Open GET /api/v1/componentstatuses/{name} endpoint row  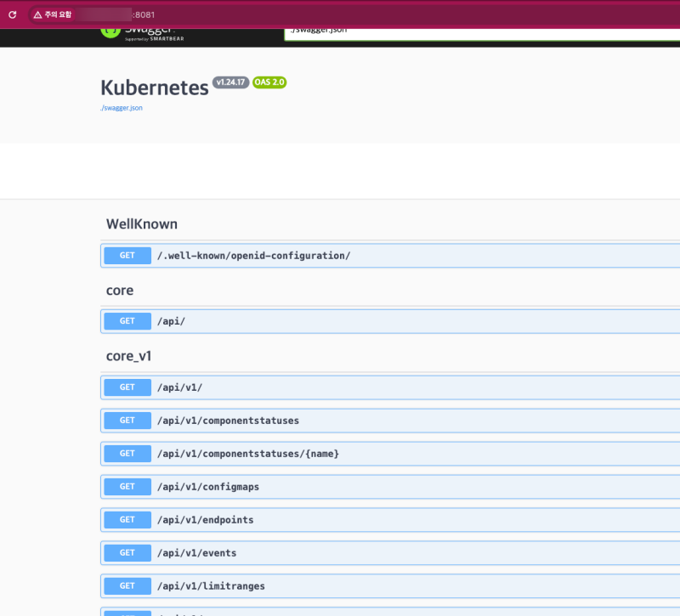coord(247,454)
